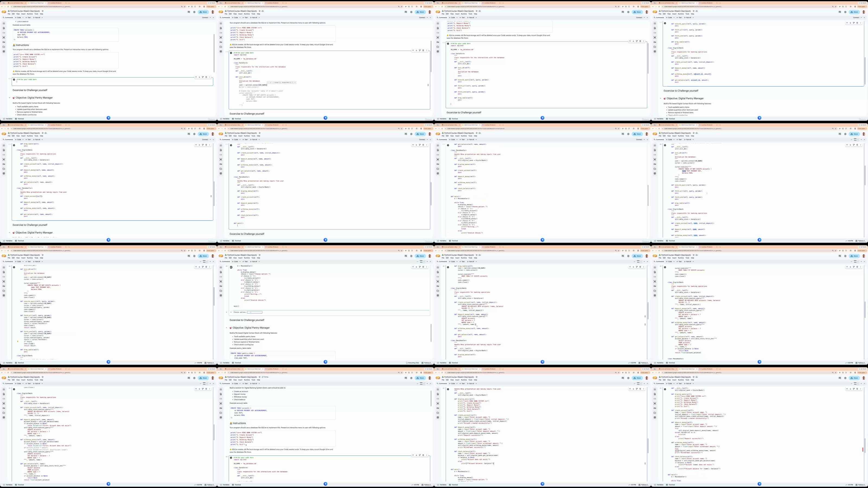The width and height of the screenshot is (868, 488).
Task: Open more options on the empty code cell
Action: coord(210,77)
